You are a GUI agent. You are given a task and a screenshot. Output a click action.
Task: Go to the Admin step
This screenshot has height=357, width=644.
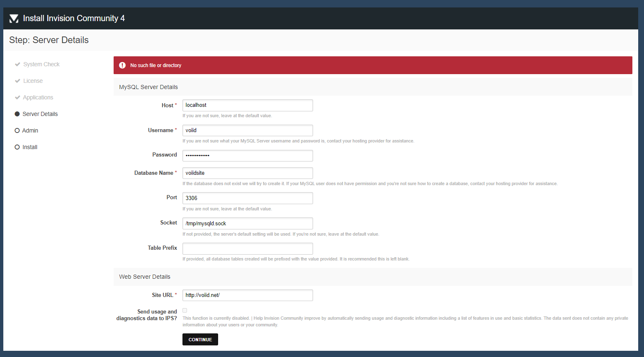pyautogui.click(x=30, y=130)
